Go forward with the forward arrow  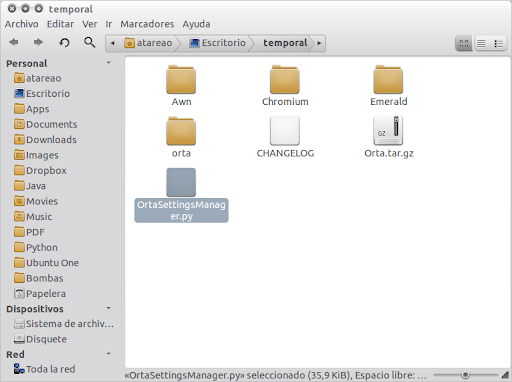[x=38, y=42]
